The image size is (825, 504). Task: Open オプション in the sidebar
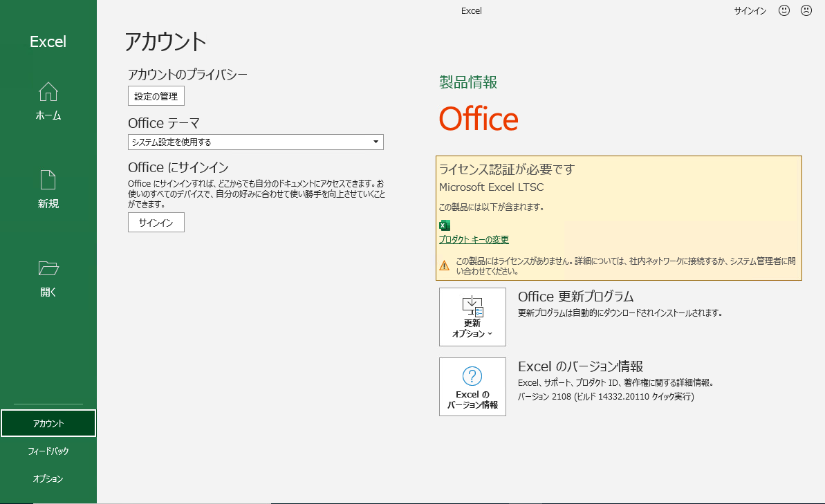48,478
